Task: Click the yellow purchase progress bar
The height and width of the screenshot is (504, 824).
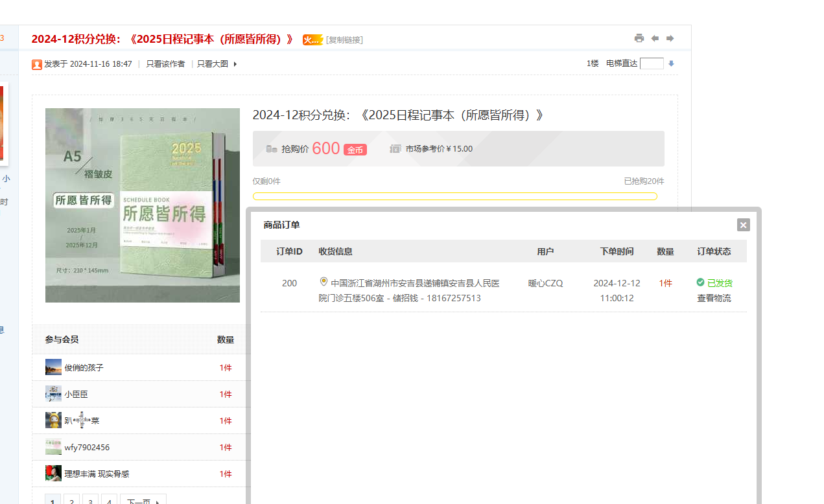Action: (454, 196)
